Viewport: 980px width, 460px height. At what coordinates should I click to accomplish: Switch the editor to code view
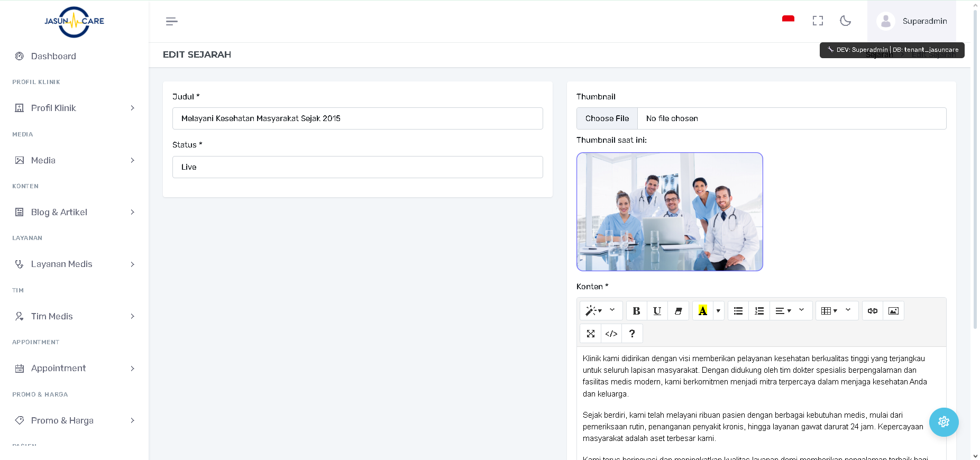[x=611, y=334]
